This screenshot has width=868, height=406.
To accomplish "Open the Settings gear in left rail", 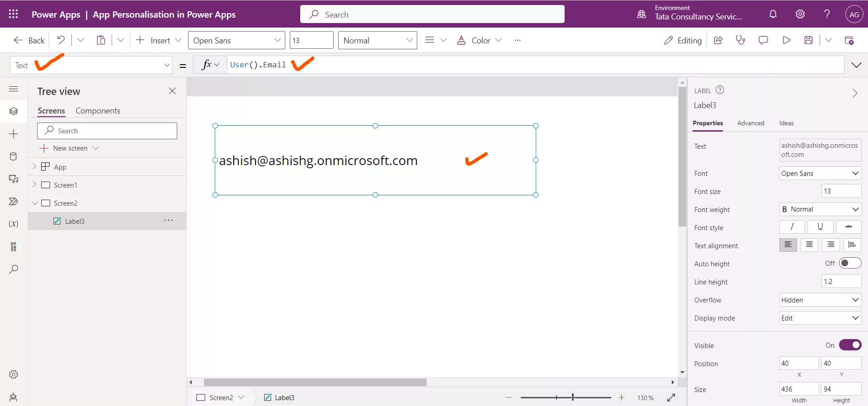I will click(x=14, y=374).
